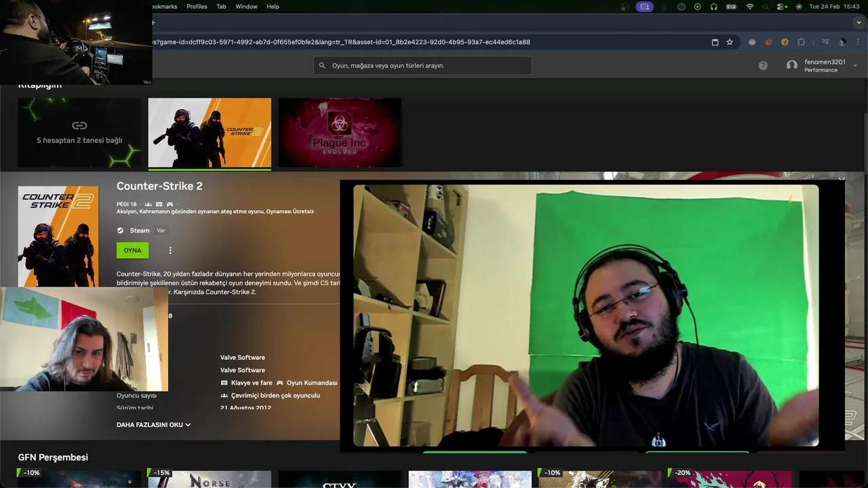
Task: Open the browser three-dot menu
Action: tap(858, 42)
